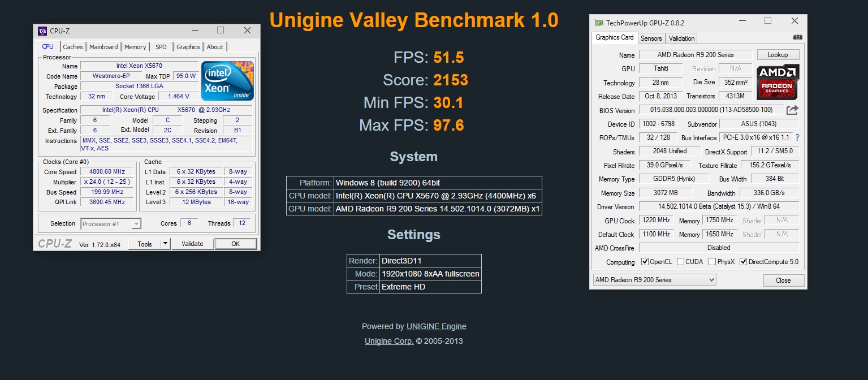Screen dimensions: 868x380
Task: Click the Tools button in CPU-Z
Action: tap(145, 244)
